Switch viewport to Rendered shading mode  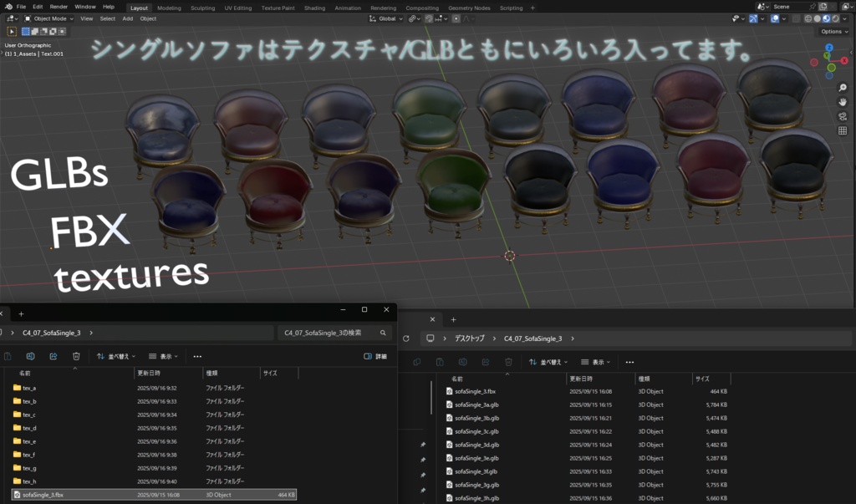coord(837,19)
